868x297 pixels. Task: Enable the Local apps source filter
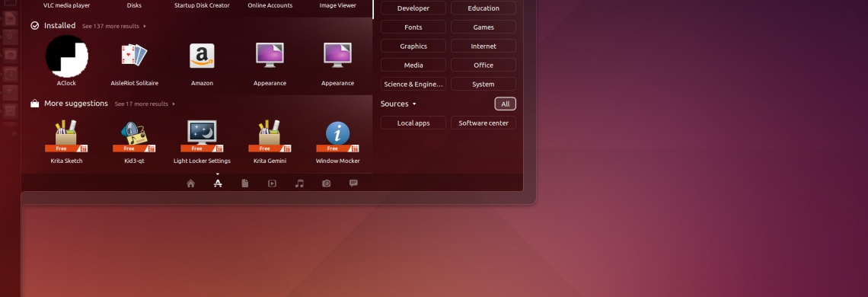[413, 123]
